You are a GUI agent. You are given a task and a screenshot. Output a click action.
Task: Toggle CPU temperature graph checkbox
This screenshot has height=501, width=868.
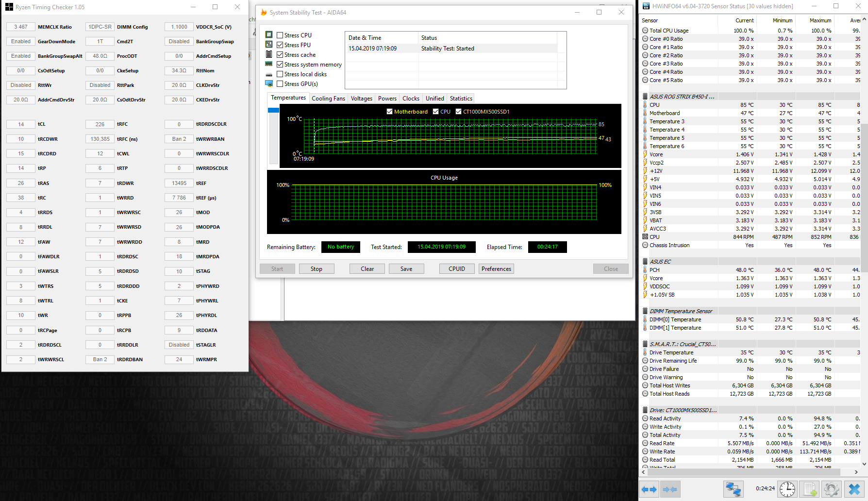[x=435, y=111]
